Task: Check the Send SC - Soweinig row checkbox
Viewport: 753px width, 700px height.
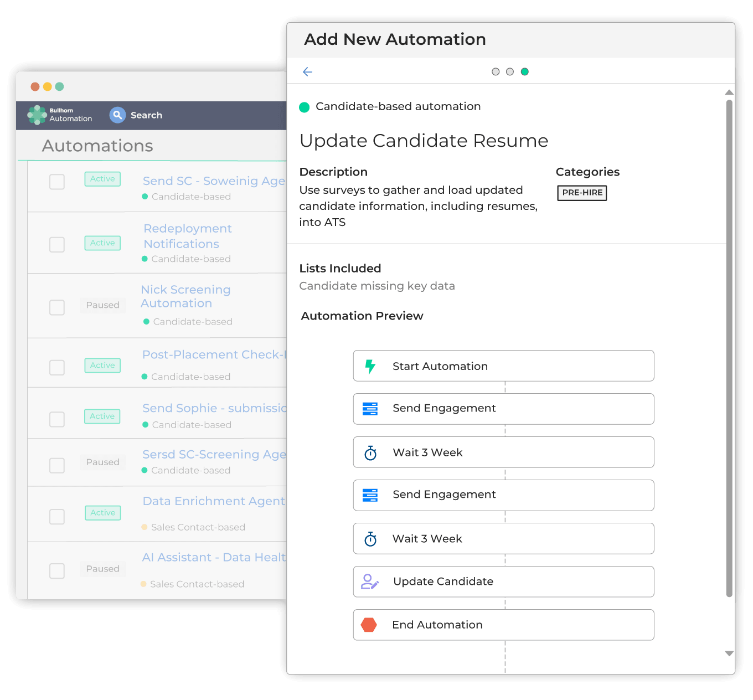Action: (x=57, y=182)
